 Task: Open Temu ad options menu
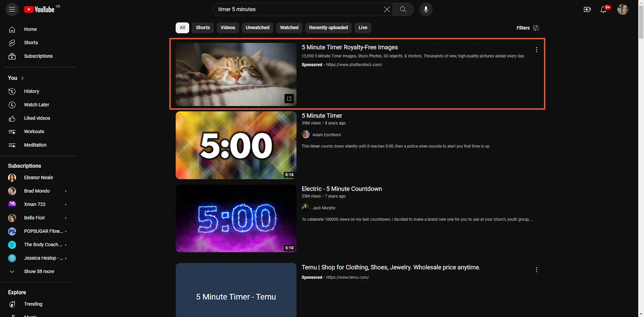(537, 270)
